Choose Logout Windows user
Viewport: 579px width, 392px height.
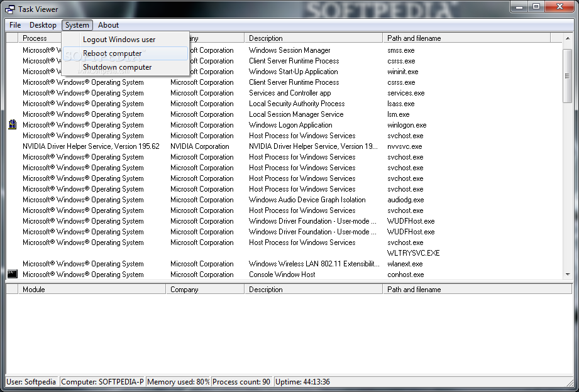click(126, 40)
